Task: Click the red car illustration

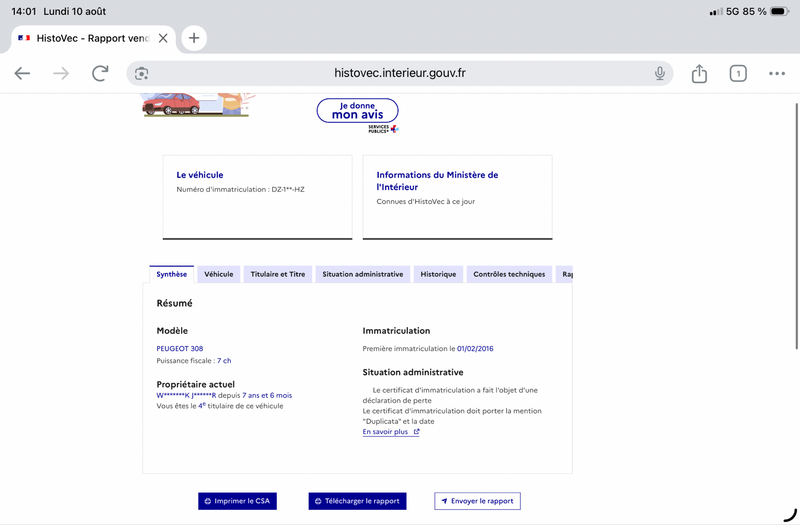Action: click(x=171, y=104)
